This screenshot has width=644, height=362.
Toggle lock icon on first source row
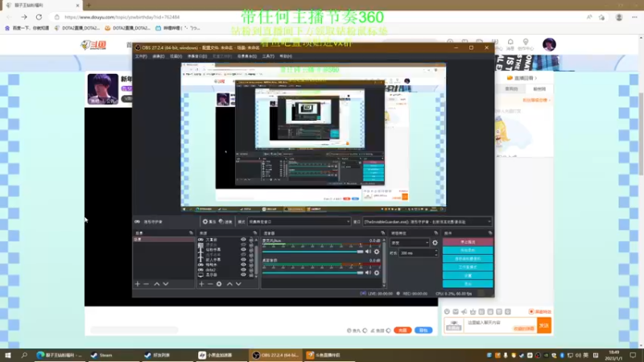[x=251, y=240]
